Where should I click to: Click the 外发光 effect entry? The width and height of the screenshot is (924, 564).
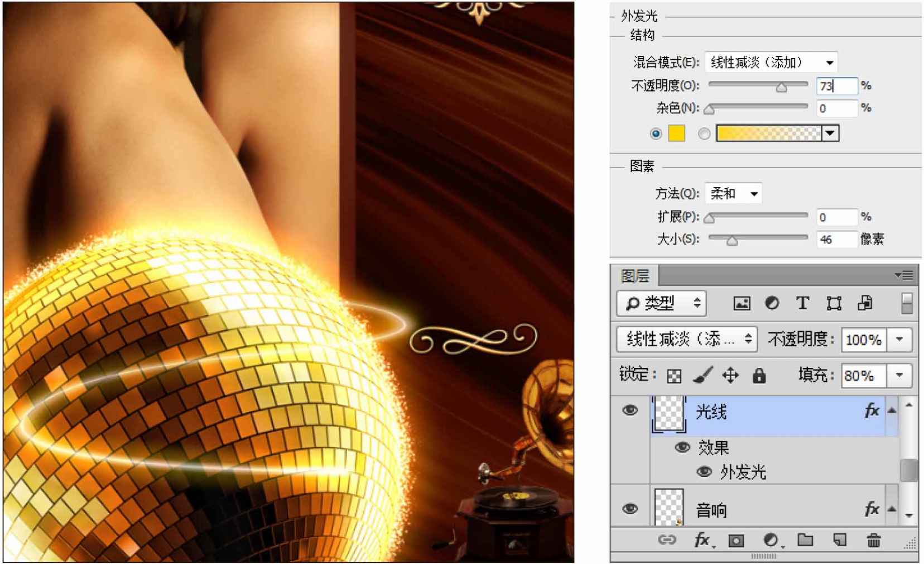point(743,472)
